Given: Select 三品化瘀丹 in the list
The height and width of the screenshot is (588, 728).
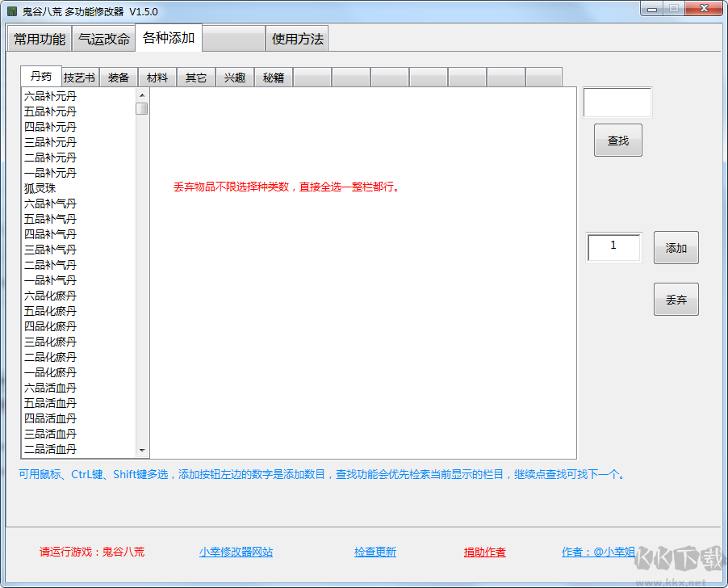Looking at the screenshot, I should (50, 342).
